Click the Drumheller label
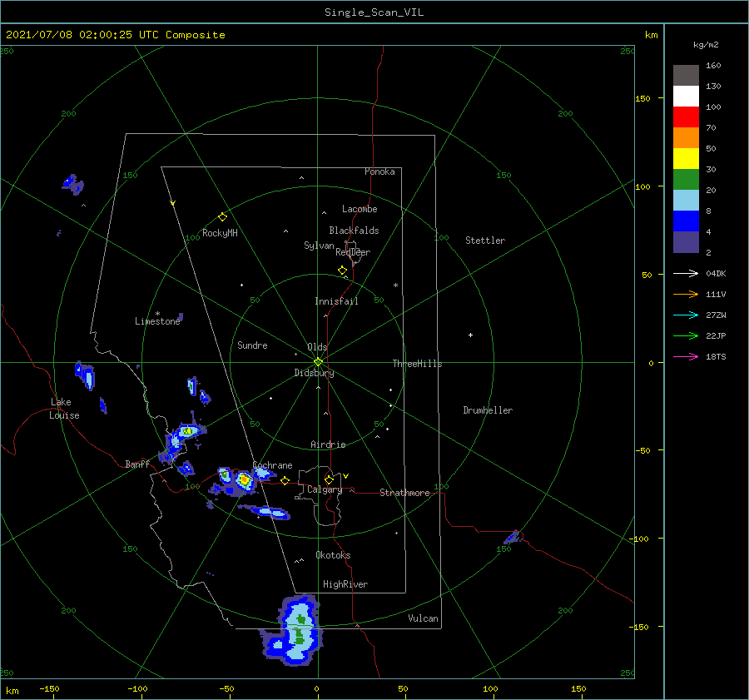Screen dimensions: 749x700 488,410
